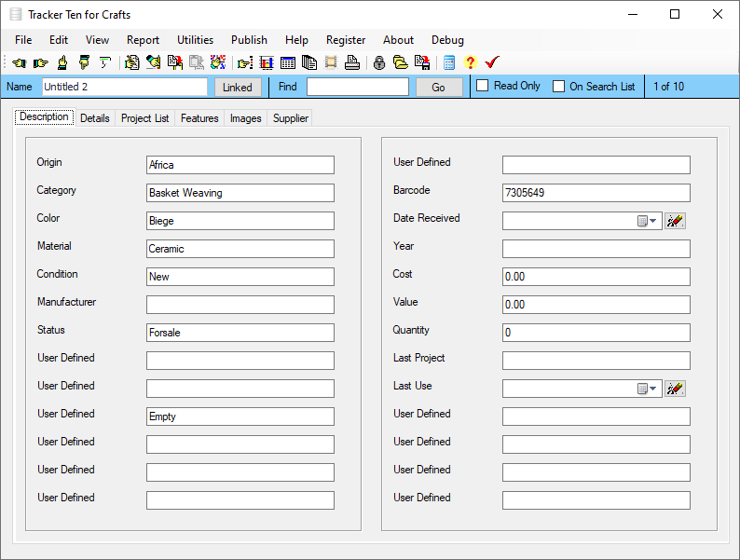Enable the Read Only checkbox
Viewport: 740px width, 560px height.
483,86
